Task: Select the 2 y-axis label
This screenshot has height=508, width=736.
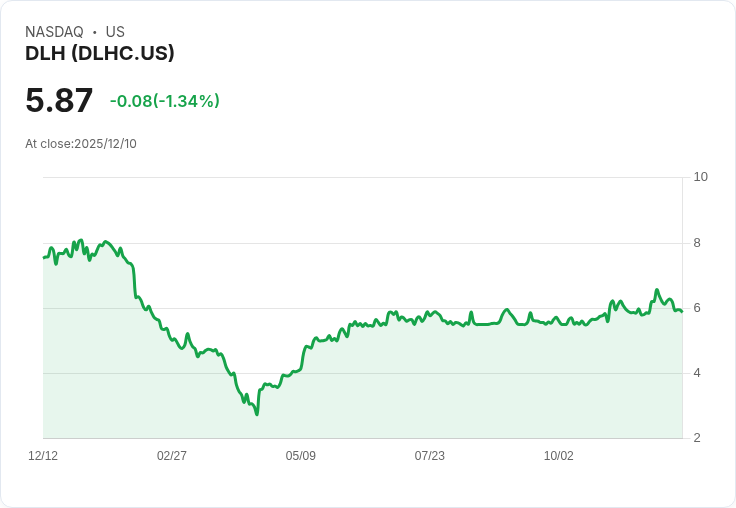Action: point(697,438)
